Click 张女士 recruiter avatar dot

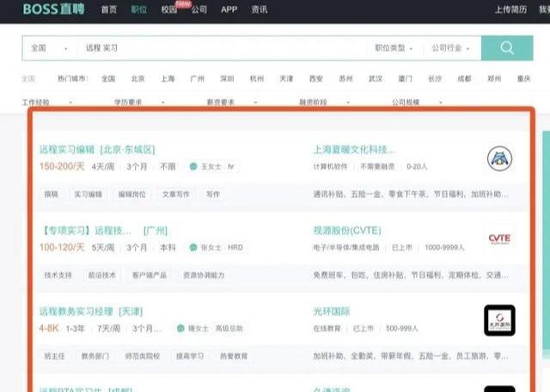point(193,247)
